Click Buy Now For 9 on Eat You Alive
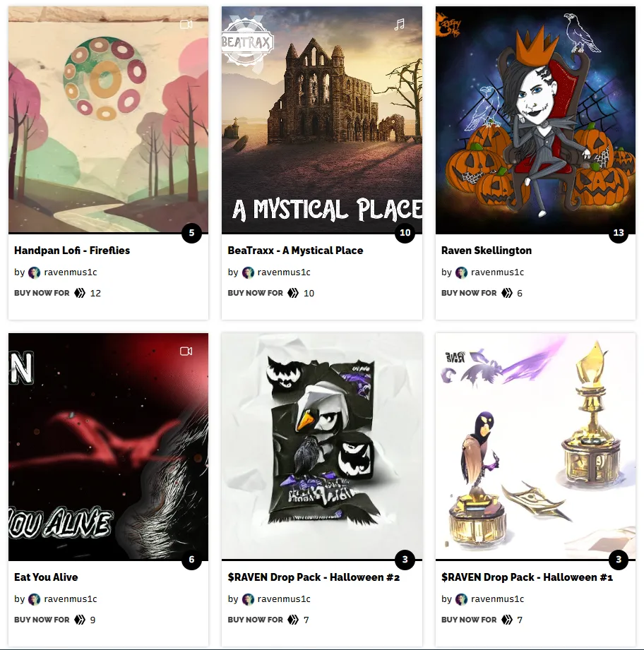This screenshot has height=650, width=644. coord(55,620)
